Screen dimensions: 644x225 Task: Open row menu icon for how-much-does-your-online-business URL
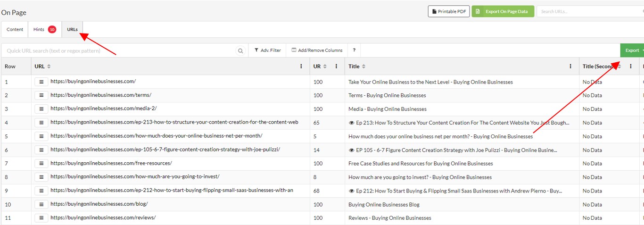click(41, 136)
